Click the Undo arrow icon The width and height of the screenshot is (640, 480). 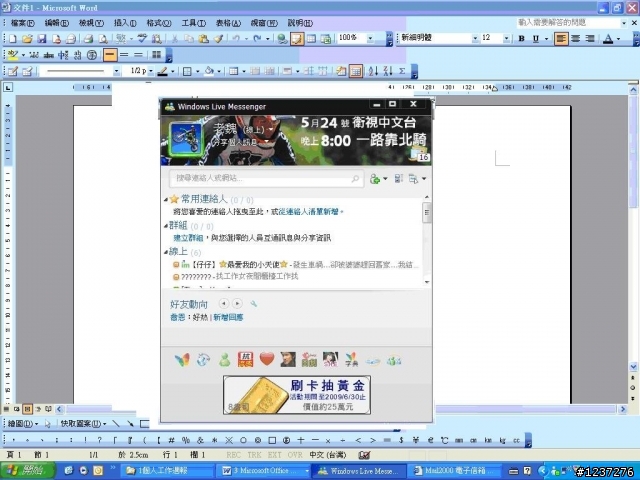click(236, 39)
